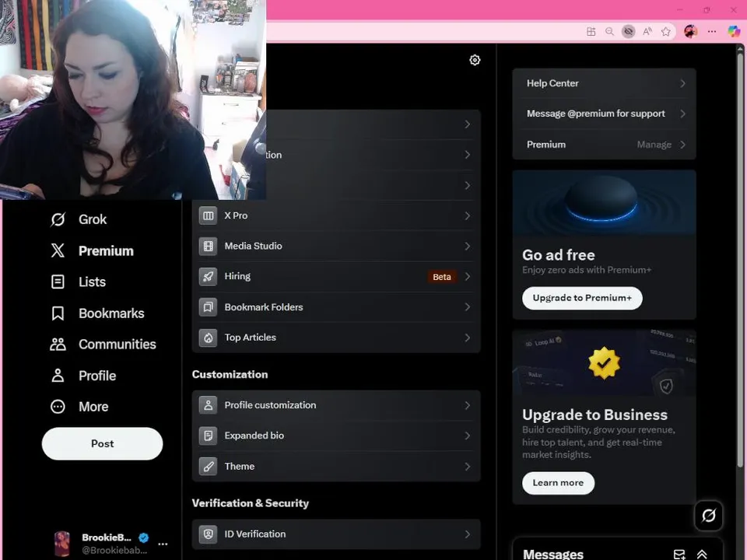747x560 pixels.
Task: Open account options dots beside BrookieB
Action: pyautogui.click(x=163, y=544)
